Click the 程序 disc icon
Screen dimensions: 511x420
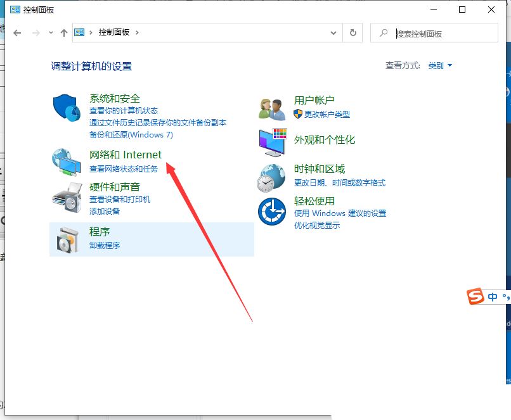[x=65, y=239]
